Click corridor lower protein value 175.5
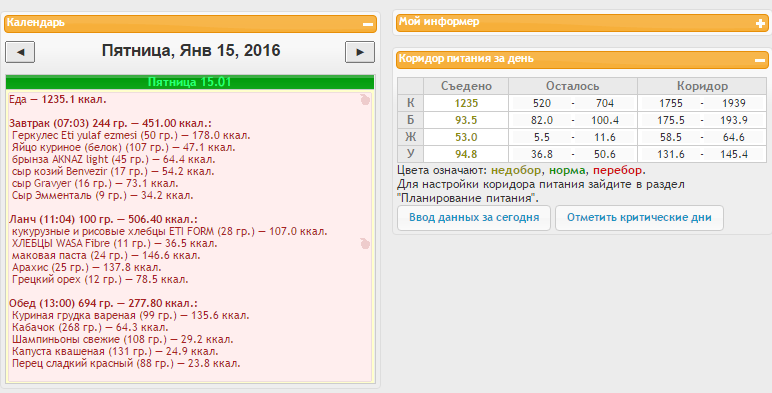The width and height of the screenshot is (772, 393). click(671, 120)
